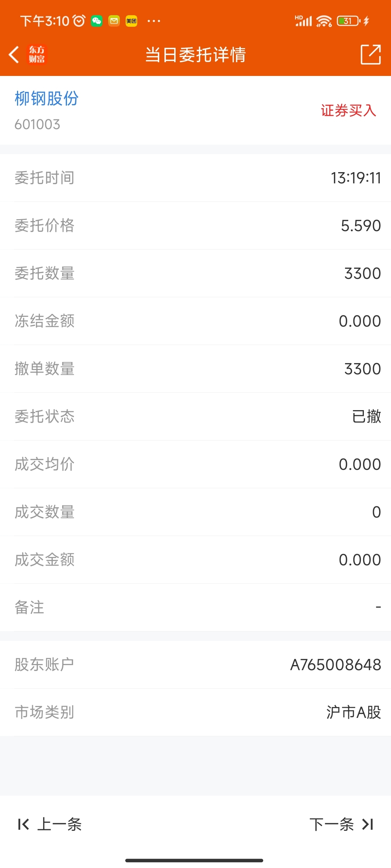Screen dimensions: 391x868
Task: Tap the 美团 notification icon
Action: (x=131, y=21)
